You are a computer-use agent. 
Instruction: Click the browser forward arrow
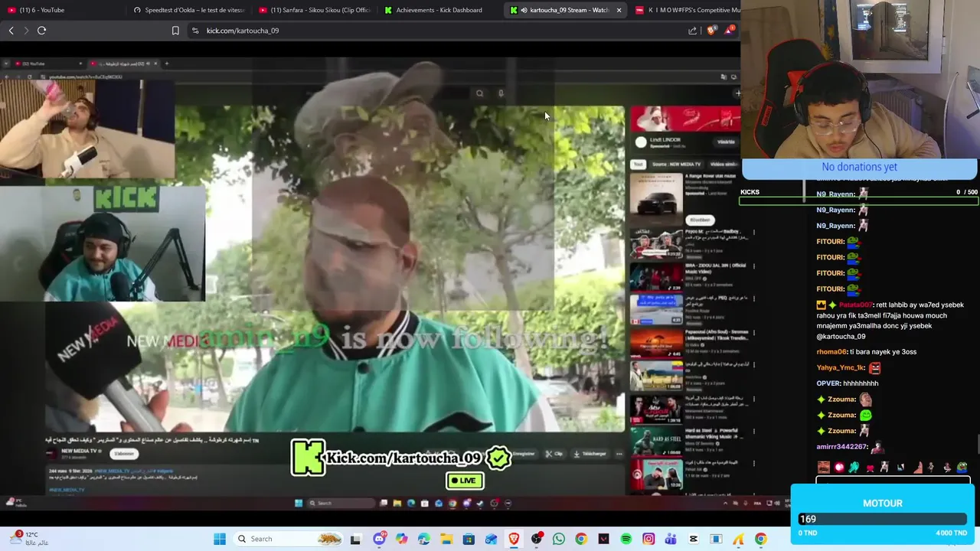26,31
